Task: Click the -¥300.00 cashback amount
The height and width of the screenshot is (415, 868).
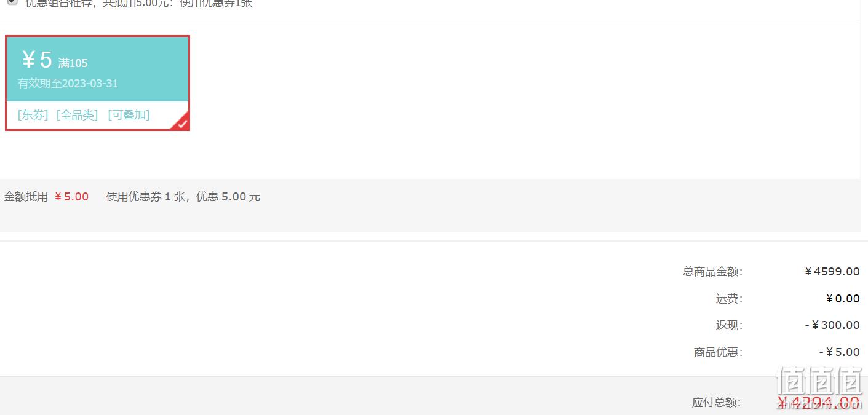Action: (x=832, y=325)
